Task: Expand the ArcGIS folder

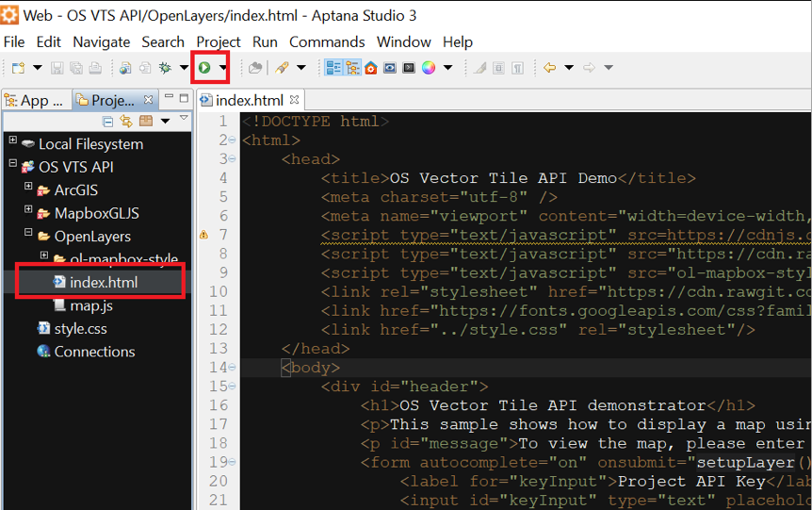Action: pyautogui.click(x=28, y=186)
